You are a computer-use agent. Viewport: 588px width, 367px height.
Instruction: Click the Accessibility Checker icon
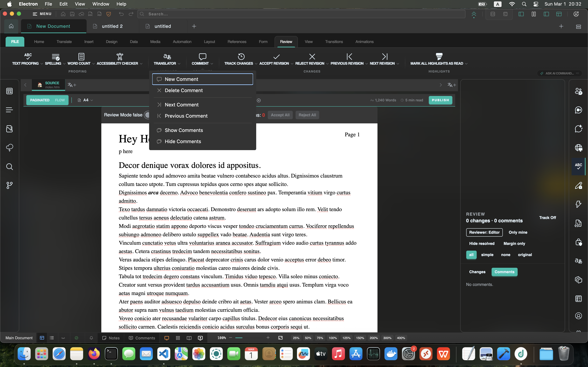click(x=120, y=57)
